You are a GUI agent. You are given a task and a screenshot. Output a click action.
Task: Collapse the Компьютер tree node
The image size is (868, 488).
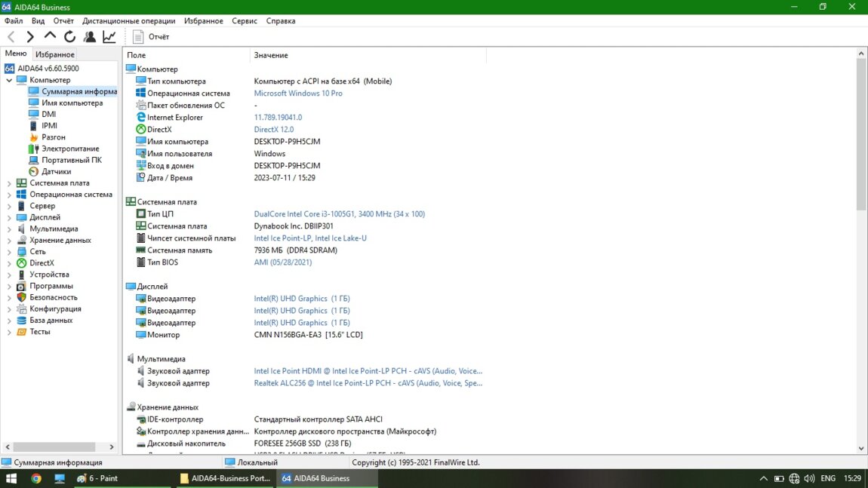(x=9, y=80)
